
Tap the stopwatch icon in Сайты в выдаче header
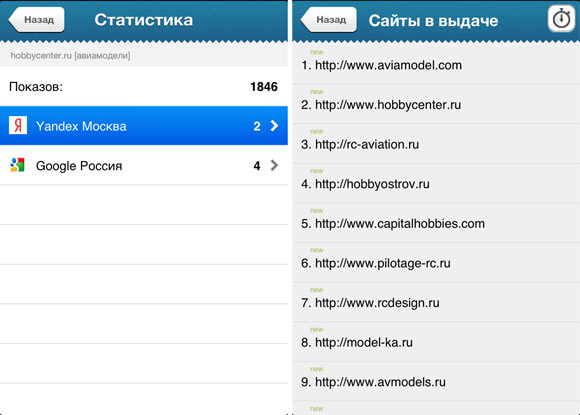pyautogui.click(x=561, y=19)
